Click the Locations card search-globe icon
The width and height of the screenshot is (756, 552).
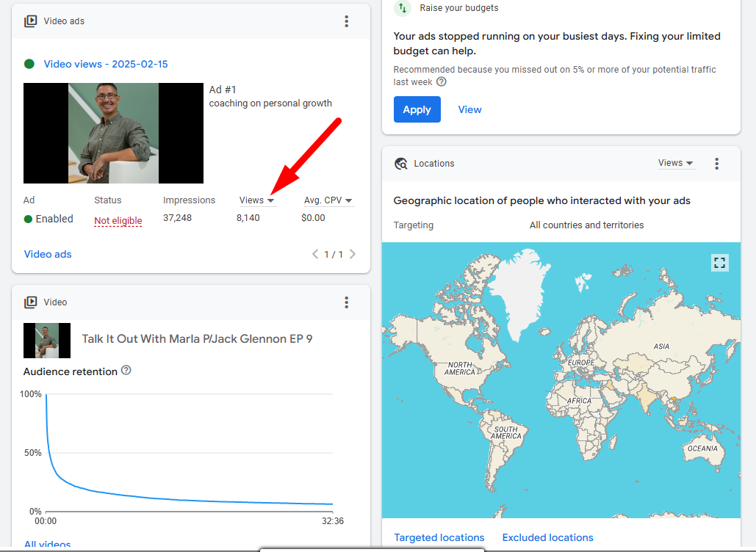401,164
